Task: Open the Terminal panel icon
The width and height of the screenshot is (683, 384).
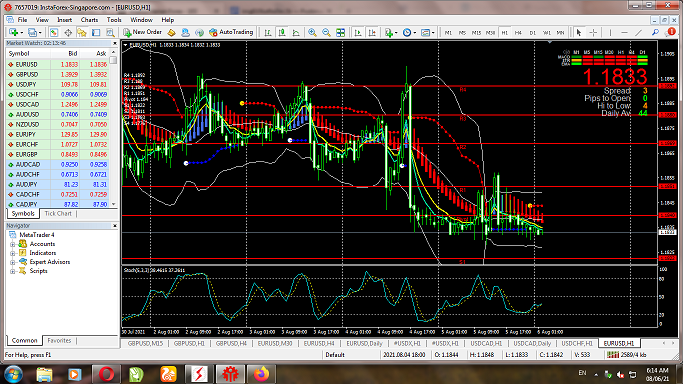Action: point(96,32)
